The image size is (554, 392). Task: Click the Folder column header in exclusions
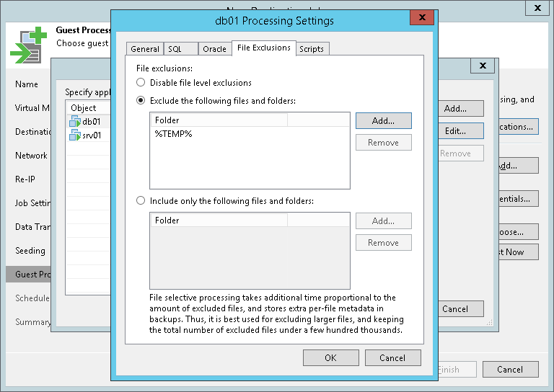[219, 120]
